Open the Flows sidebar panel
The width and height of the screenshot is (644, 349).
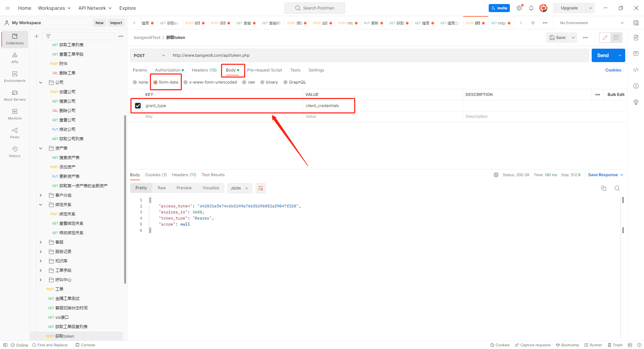(15, 133)
